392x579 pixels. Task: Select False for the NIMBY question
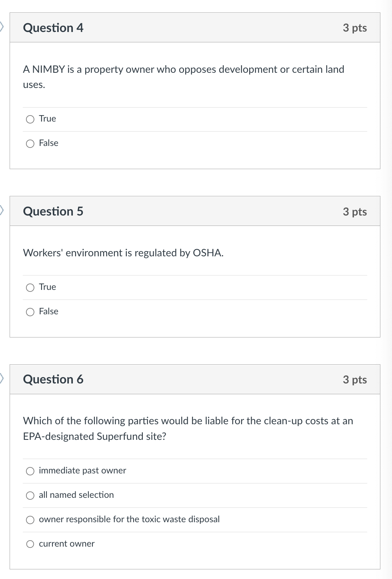point(30,144)
